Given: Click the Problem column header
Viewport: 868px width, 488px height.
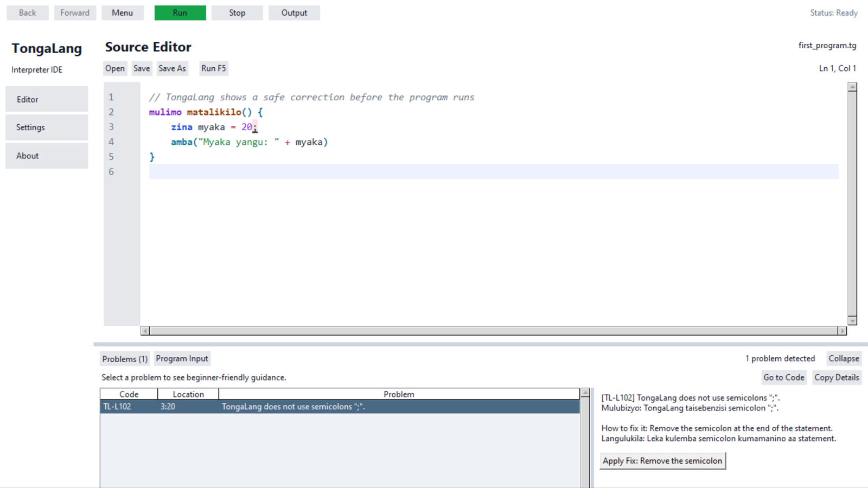Looking at the screenshot, I should pyautogui.click(x=399, y=394).
